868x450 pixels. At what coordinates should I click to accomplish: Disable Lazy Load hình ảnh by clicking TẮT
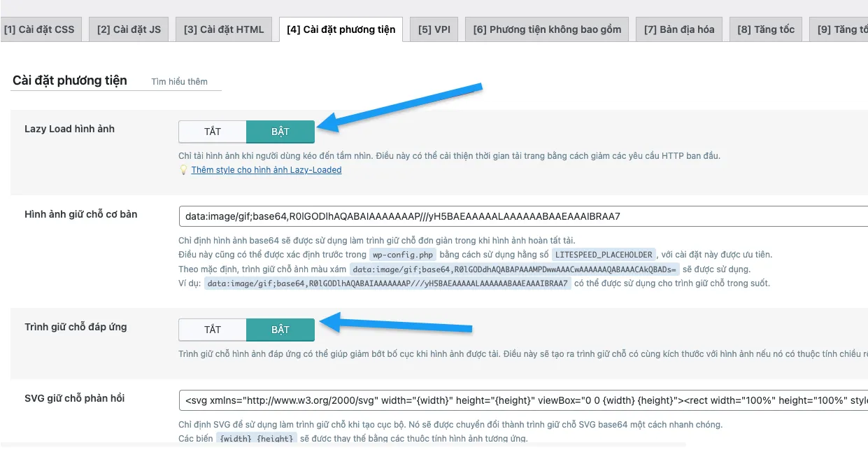click(x=212, y=131)
